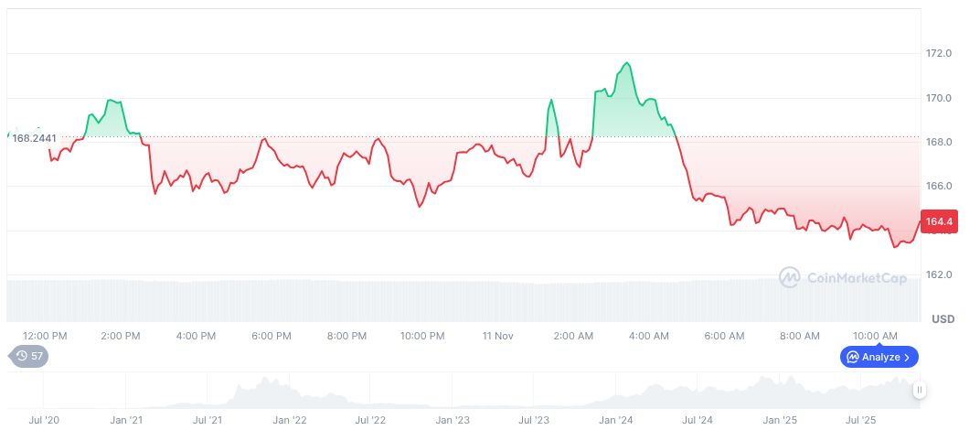Click the 162.0 price axis label
The height and width of the screenshot is (430, 980).
pos(939,275)
